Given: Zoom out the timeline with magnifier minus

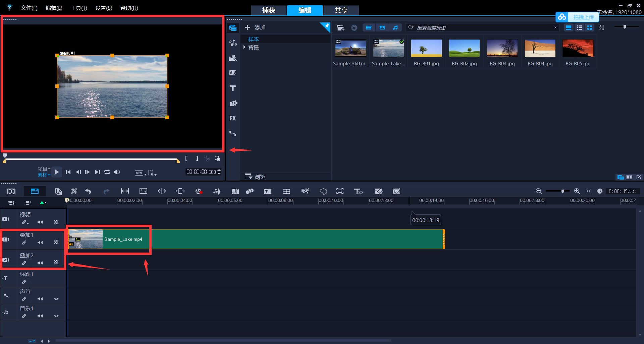Looking at the screenshot, I should pos(539,191).
